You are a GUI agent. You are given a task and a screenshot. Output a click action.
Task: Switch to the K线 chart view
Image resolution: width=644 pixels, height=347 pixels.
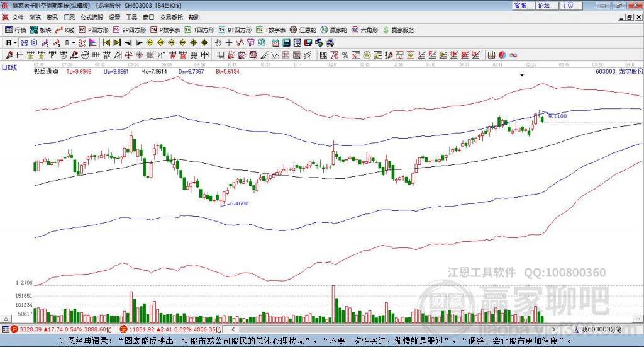coord(65,30)
